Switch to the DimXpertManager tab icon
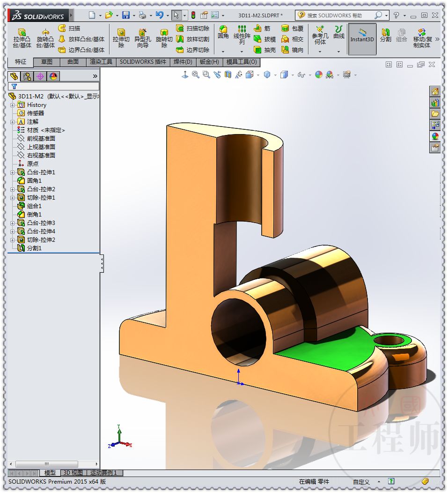The height and width of the screenshot is (493, 448). coord(40,76)
